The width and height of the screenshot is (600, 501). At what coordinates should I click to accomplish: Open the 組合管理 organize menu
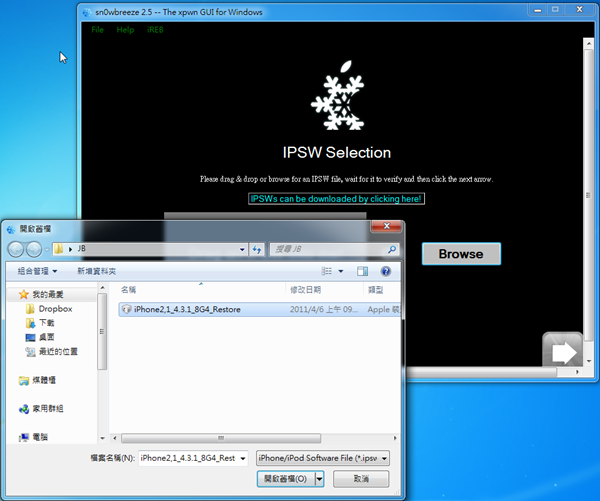(x=37, y=271)
